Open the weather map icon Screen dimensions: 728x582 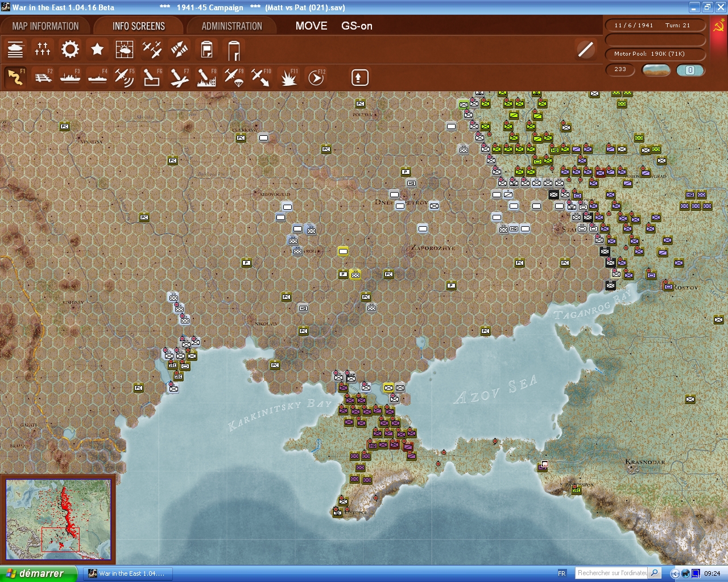pos(125,49)
